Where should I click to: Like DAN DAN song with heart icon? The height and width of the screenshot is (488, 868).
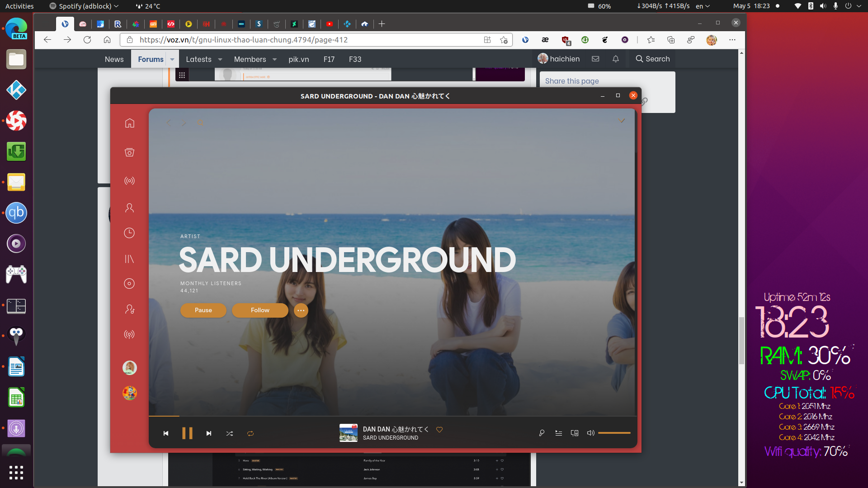coord(439,430)
